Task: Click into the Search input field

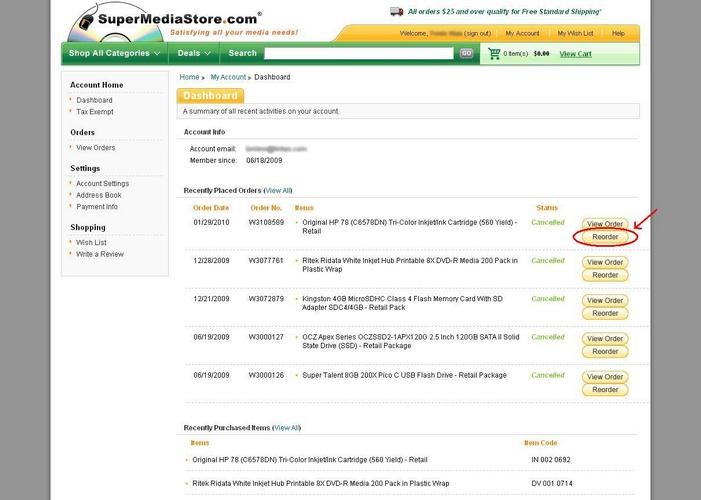Action: click(x=359, y=53)
